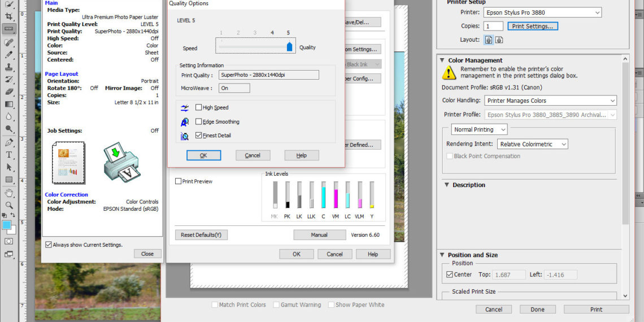Screen dimensions: 644x322
Task: Open the Printer Profile dropdown
Action: 550,115
